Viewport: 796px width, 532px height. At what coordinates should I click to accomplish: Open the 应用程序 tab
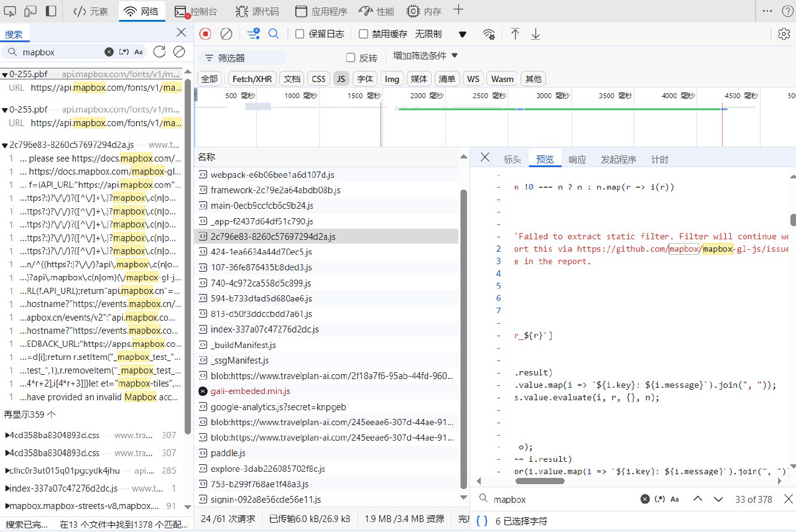[x=321, y=11]
